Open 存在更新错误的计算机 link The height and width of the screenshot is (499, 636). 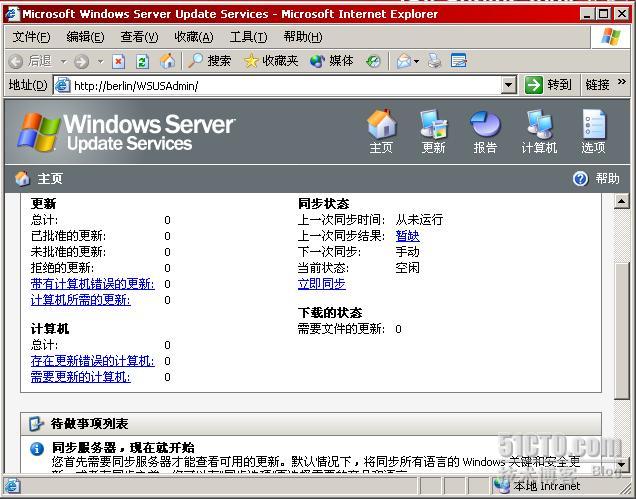[x=92, y=361]
